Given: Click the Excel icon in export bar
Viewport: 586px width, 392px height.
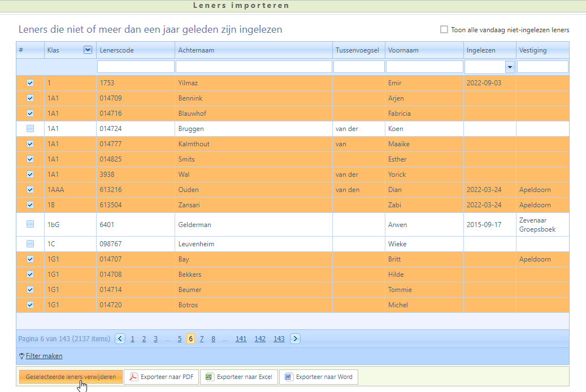Looking at the screenshot, I should [209, 377].
